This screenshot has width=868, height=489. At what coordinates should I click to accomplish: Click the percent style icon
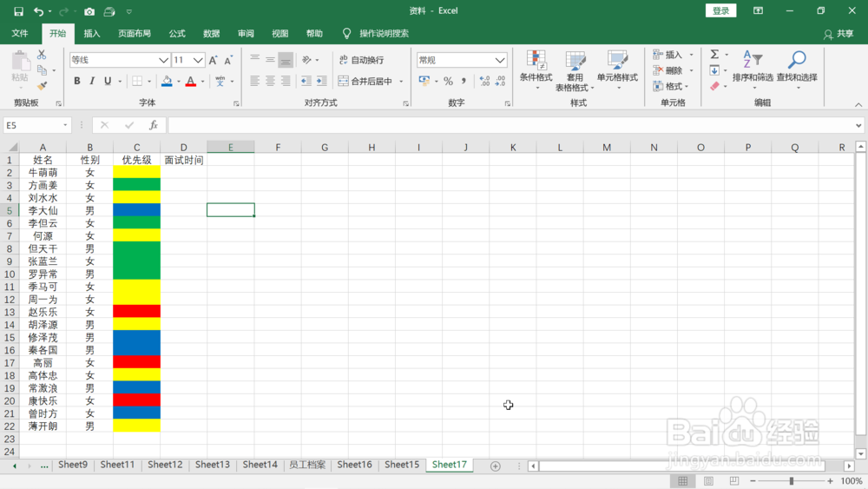[x=449, y=82]
